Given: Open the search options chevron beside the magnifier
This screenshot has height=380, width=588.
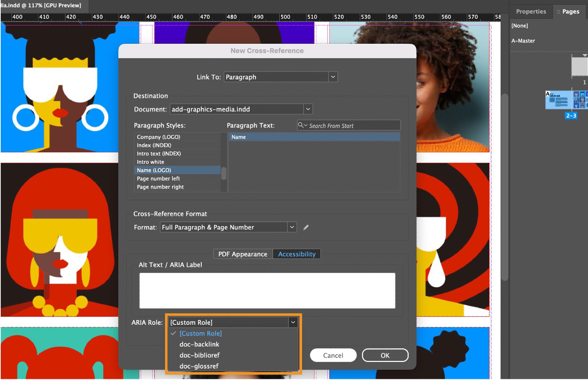Looking at the screenshot, I should pos(306,125).
